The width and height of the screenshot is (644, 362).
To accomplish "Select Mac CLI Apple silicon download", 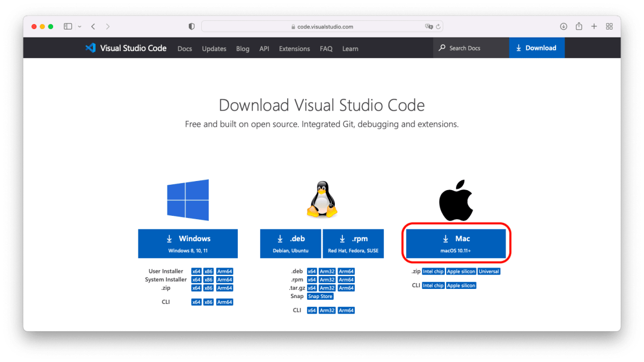I will point(461,285).
